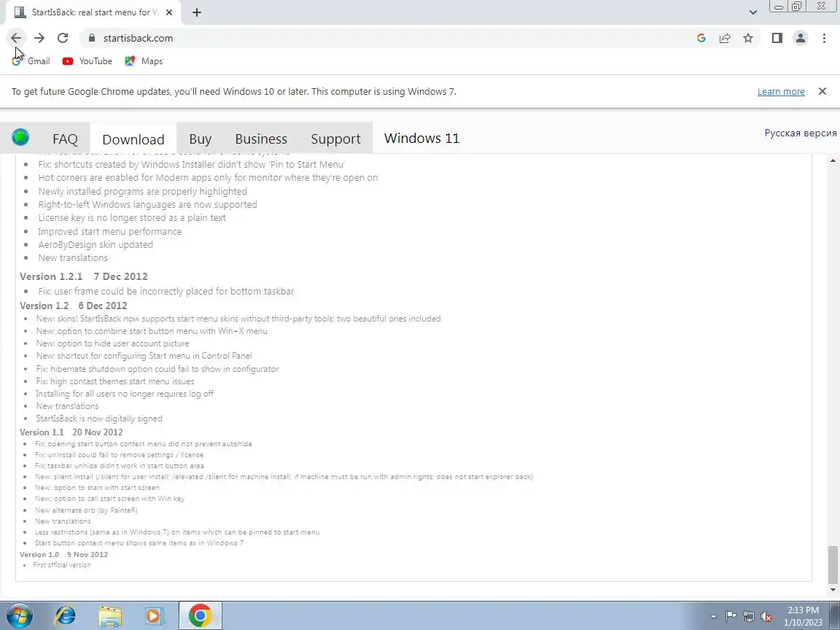The image size is (840, 630).
Task: Click the page scrollbar thumb
Action: pos(833,564)
